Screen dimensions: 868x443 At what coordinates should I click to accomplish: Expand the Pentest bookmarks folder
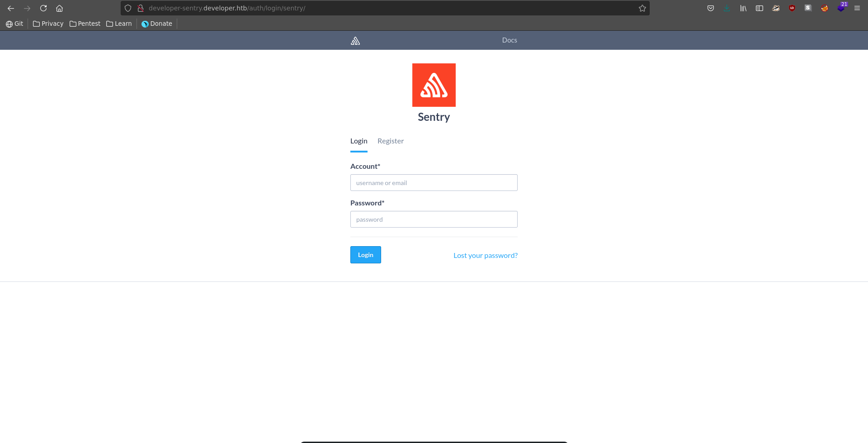point(85,24)
